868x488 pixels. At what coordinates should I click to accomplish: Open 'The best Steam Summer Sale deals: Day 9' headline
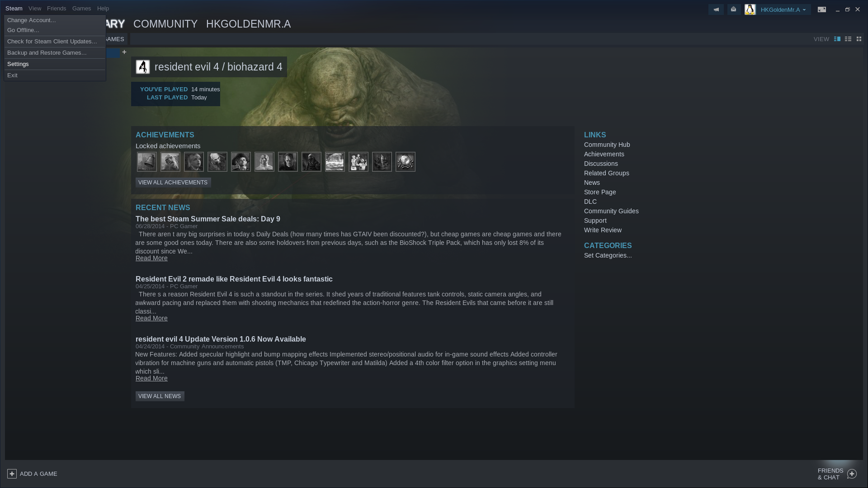tap(208, 219)
